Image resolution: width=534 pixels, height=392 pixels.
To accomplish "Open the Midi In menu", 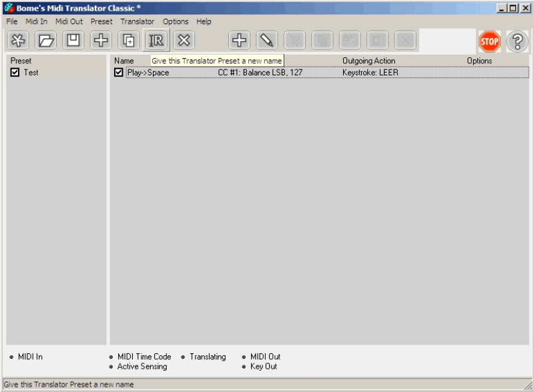I will [37, 21].
